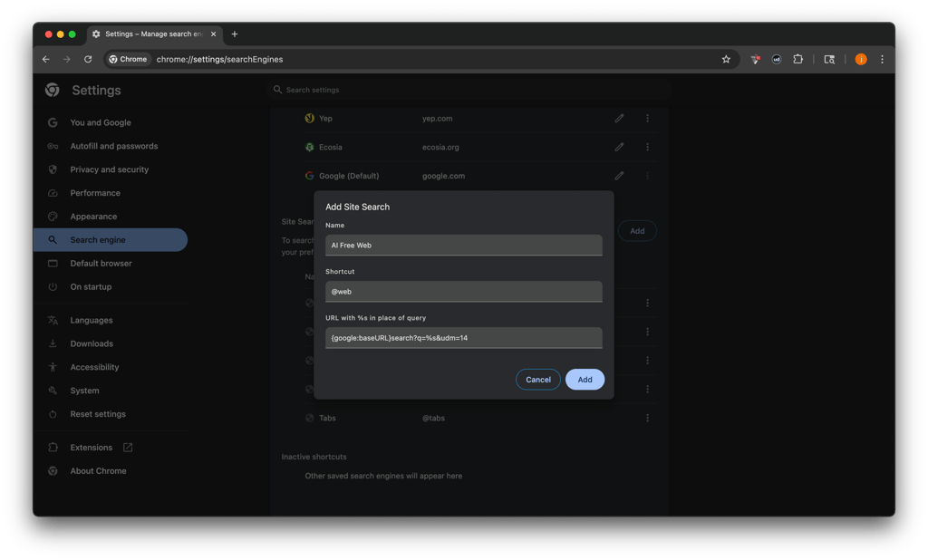Screen dimensions: 928x560
Task: Click the You and Google G icon
Action: tap(53, 122)
